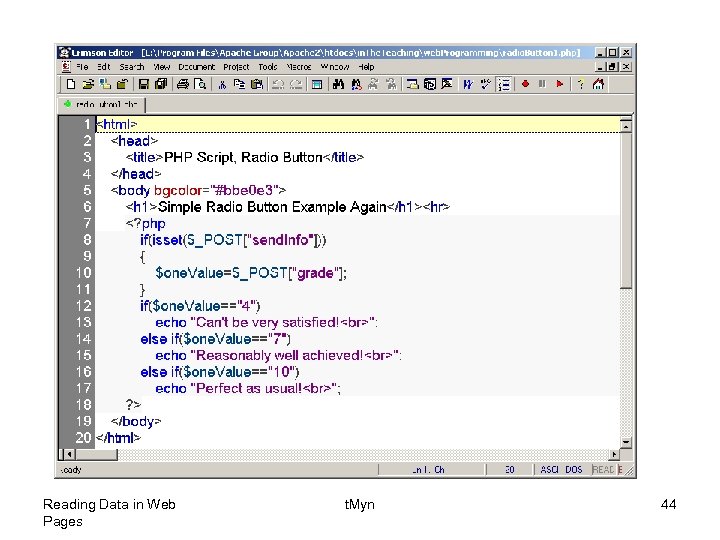Click the horizontal scrollbar right arrow
The image size is (720, 540).
(x=613, y=455)
